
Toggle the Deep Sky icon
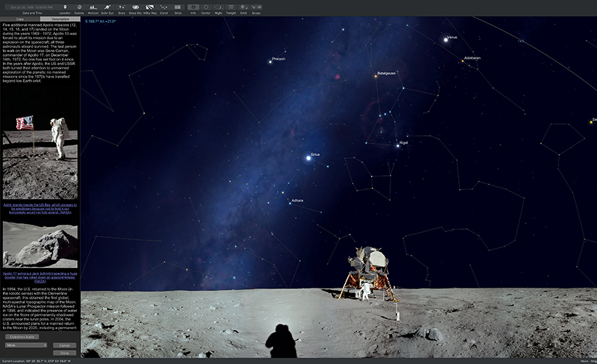(135, 7)
